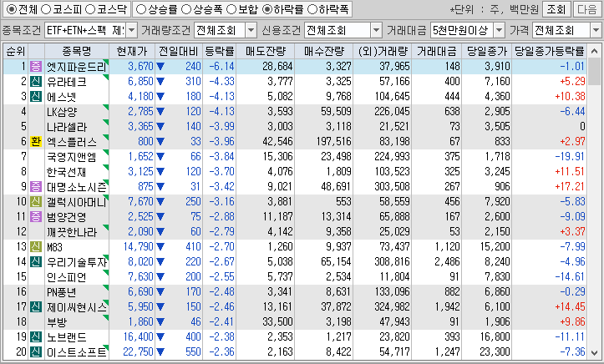The image size is (604, 364).
Task: Select the 한국선재 stock name
Action: [x=67, y=172]
